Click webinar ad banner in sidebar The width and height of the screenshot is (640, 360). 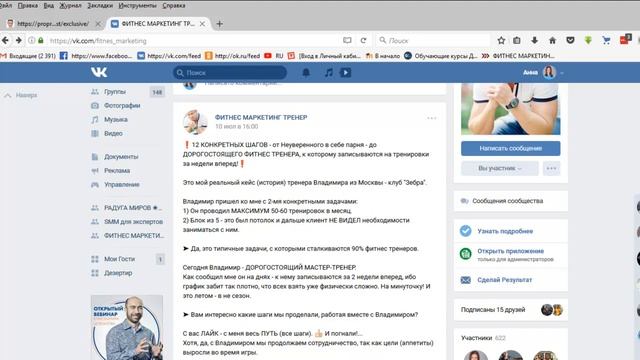tap(127, 327)
